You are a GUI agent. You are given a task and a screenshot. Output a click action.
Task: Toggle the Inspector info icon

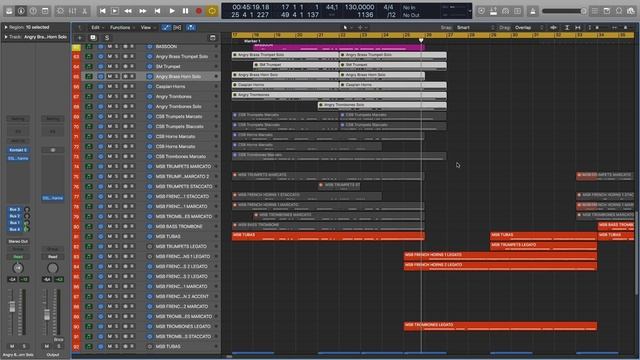[21, 11]
